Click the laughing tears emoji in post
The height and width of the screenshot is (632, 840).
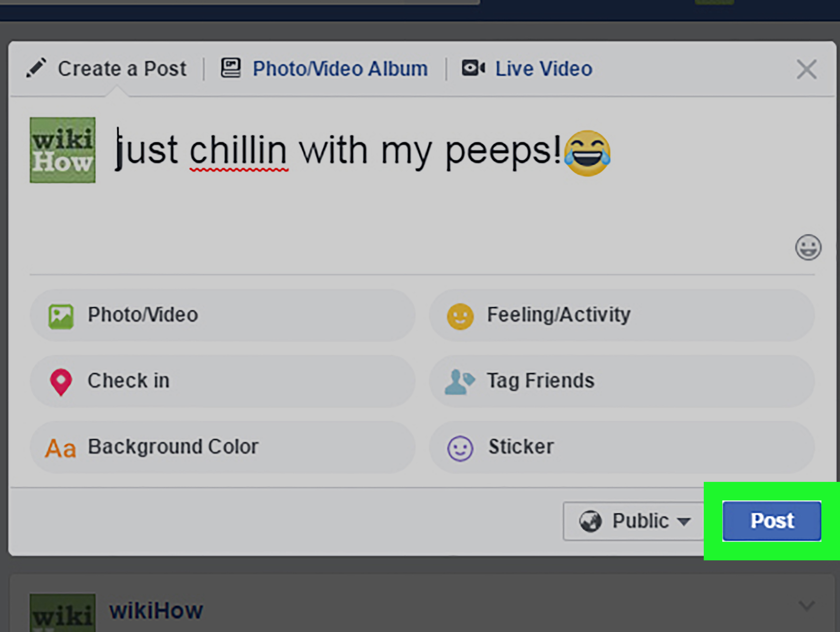tap(587, 153)
